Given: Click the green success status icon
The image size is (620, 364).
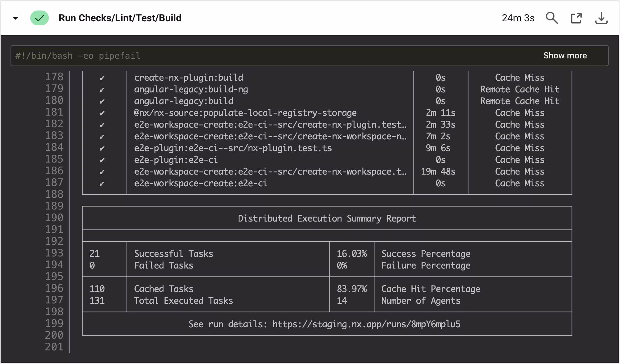Looking at the screenshot, I should click(40, 18).
